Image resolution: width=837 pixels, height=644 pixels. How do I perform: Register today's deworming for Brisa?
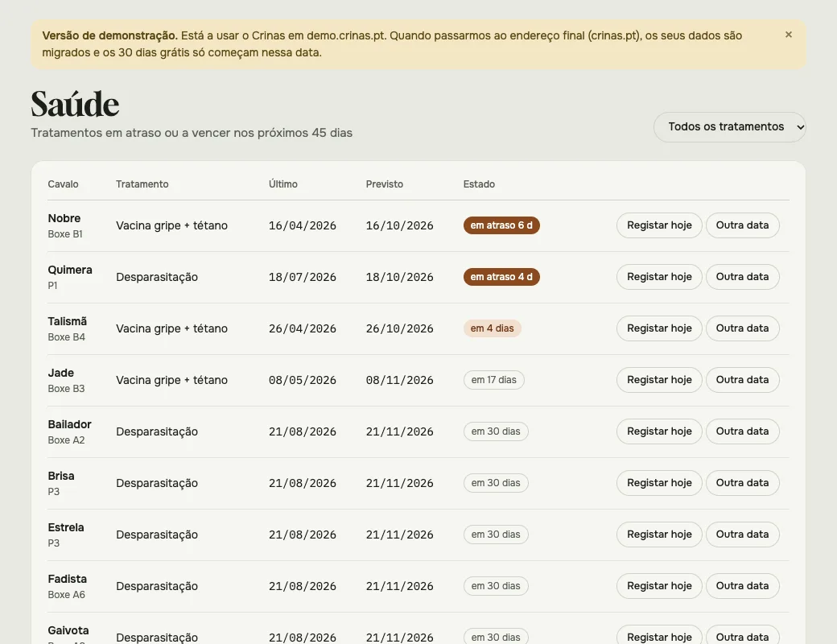click(659, 483)
